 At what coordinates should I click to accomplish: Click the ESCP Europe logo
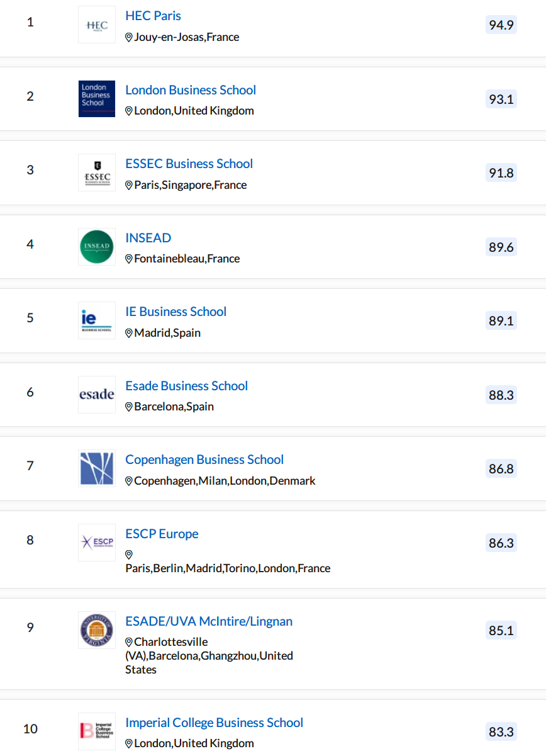[97, 543]
